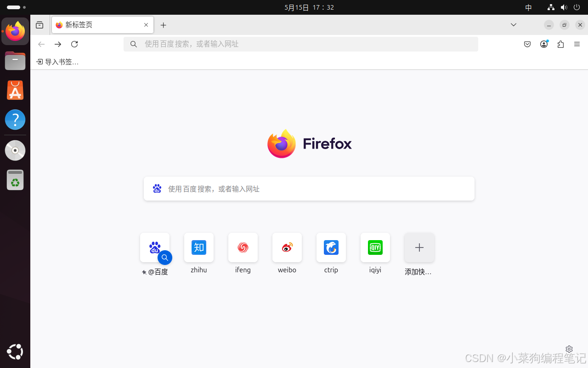Select the 新标签页 tab
Viewport: 588px width, 368px height.
pos(103,25)
